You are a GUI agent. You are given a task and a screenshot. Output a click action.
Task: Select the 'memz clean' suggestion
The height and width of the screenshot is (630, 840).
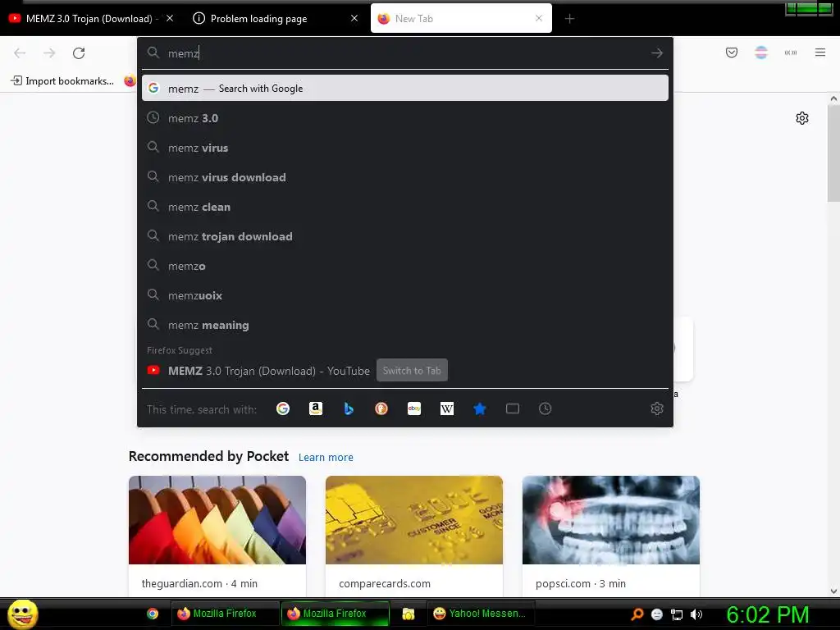point(405,206)
